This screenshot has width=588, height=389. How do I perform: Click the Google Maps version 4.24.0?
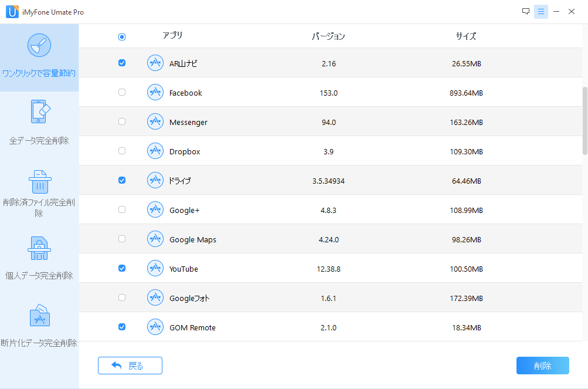coord(328,239)
